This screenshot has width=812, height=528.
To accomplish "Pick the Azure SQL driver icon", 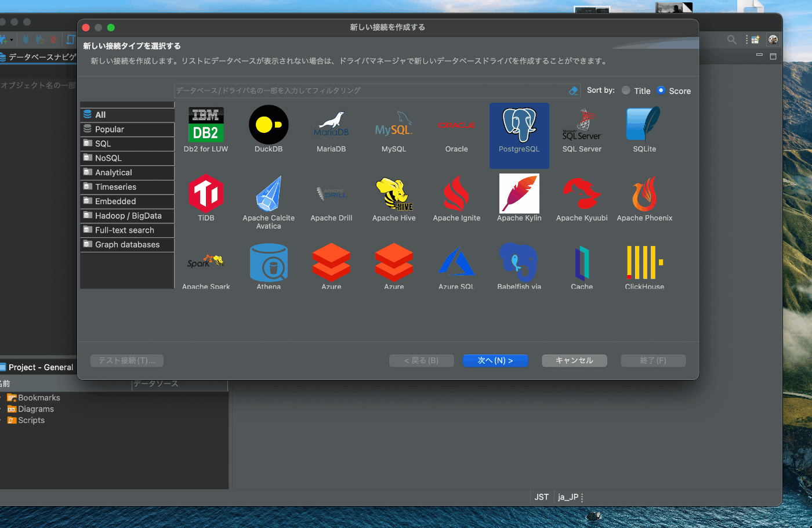I will click(456, 262).
